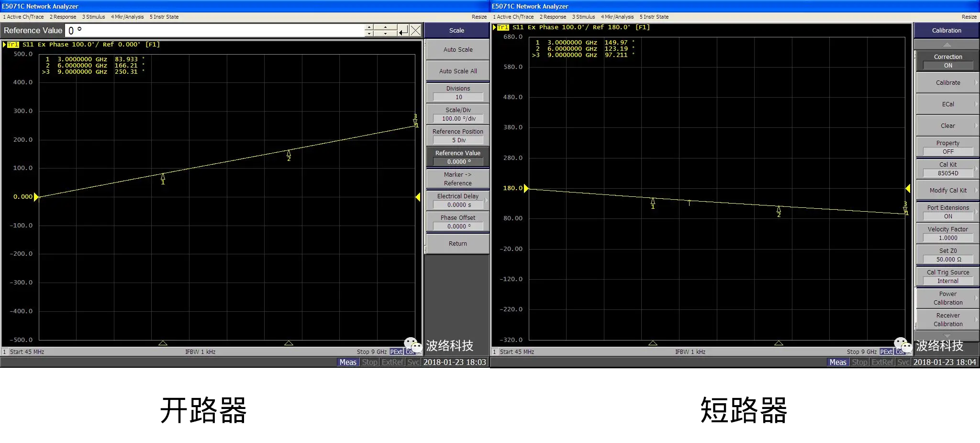The width and height of the screenshot is (980, 443).
Task: Toggle the Property OFF softkey
Action: (947, 147)
